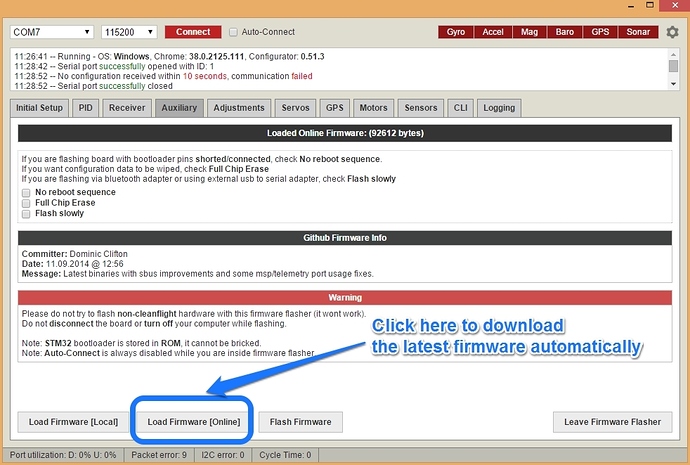Open the settings gear icon
The height and width of the screenshot is (465, 690).
click(672, 32)
